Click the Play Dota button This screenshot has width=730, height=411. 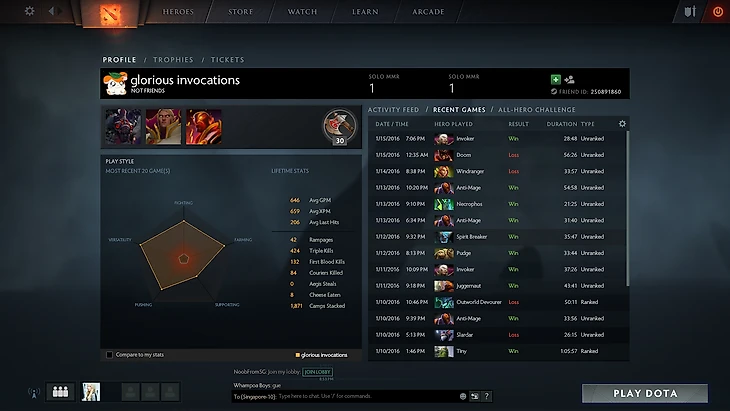tap(645, 393)
